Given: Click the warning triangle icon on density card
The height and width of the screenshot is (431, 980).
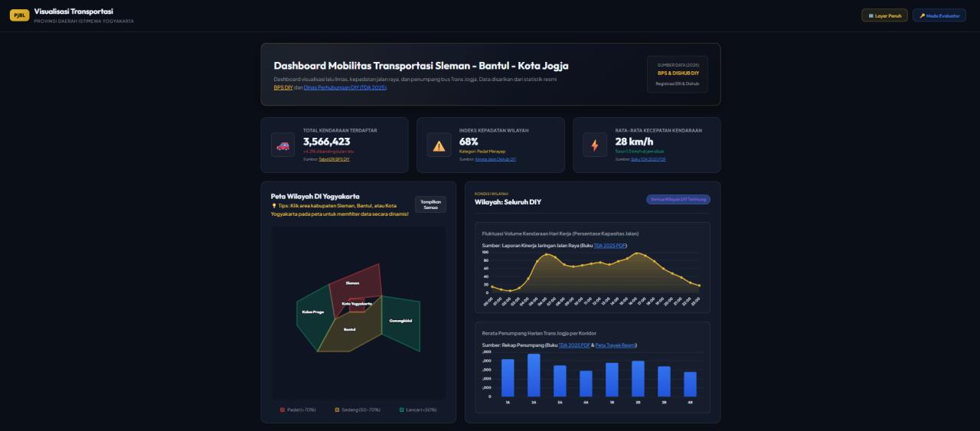Looking at the screenshot, I should click(x=439, y=145).
